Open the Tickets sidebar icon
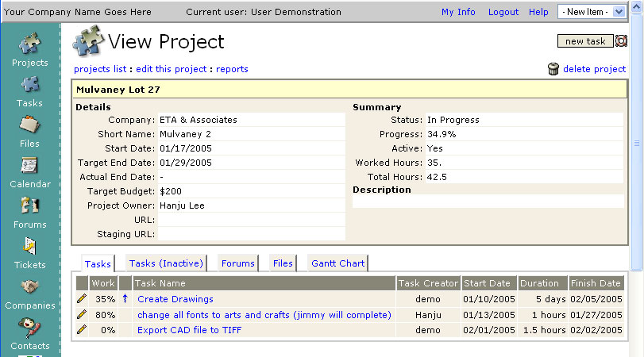 [x=29, y=246]
